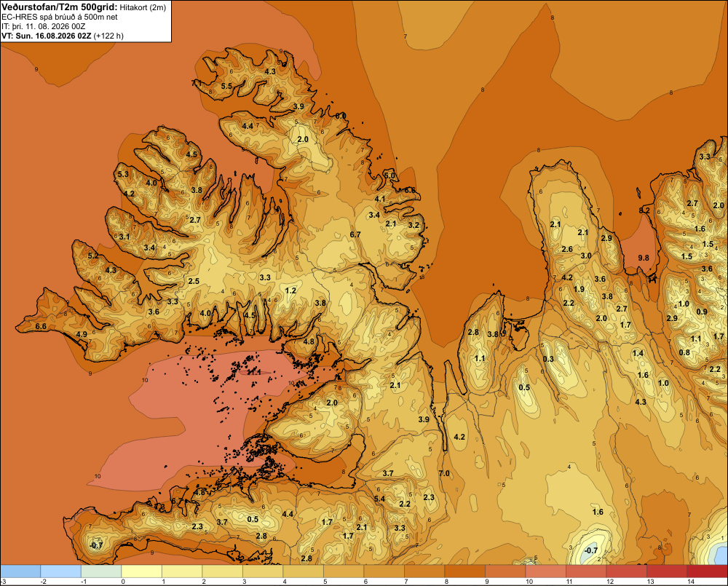Select the pale green legend swatch between -1 and 0
The width and height of the screenshot is (728, 586).
[101, 571]
